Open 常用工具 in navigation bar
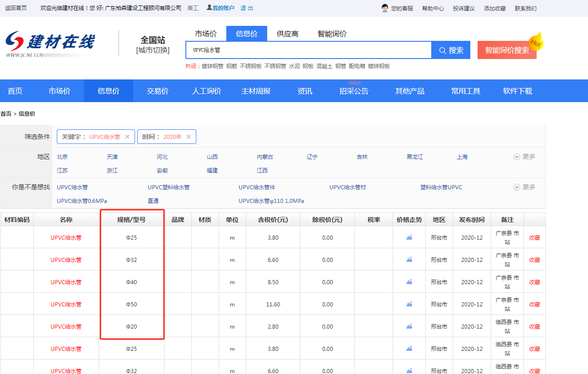Screen dimensions: 588x374 [466, 91]
